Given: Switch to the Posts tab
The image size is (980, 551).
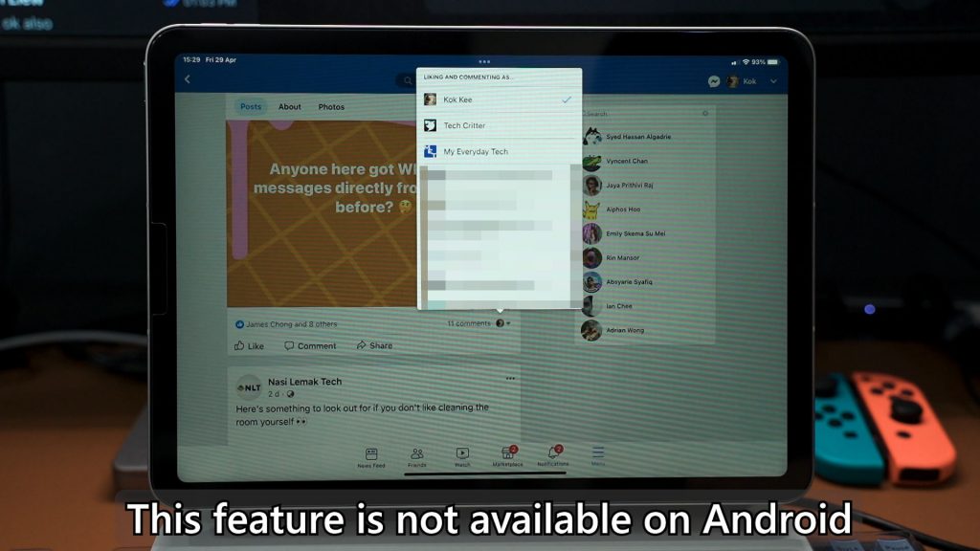Looking at the screenshot, I should click(251, 107).
